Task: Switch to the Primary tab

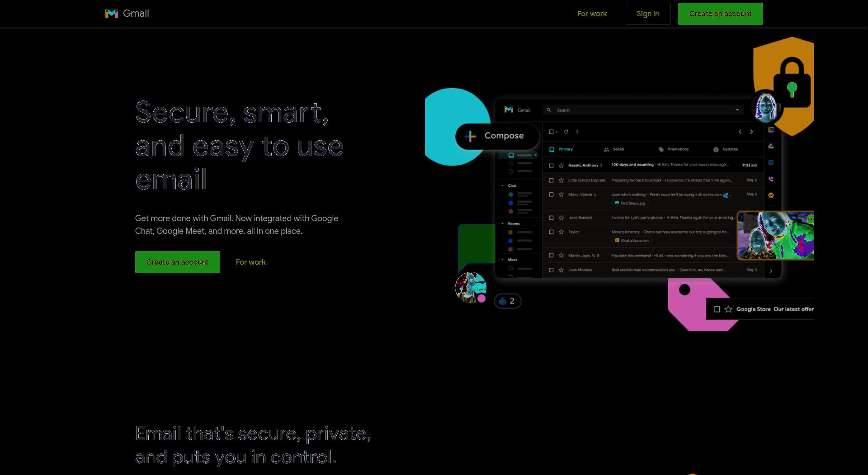Action: click(561, 149)
